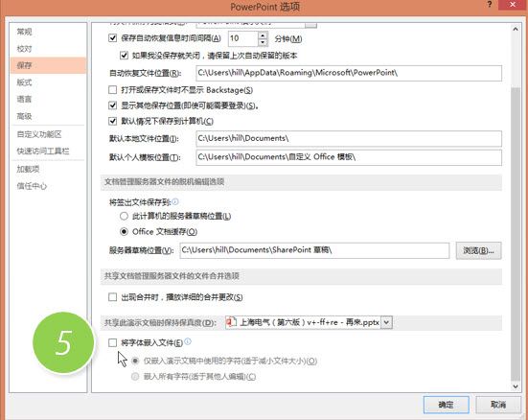Viewport: 528px width, 420px height.
Task: Uncheck 如果我没保存就关闭 keep last version option
Action: coord(124,55)
